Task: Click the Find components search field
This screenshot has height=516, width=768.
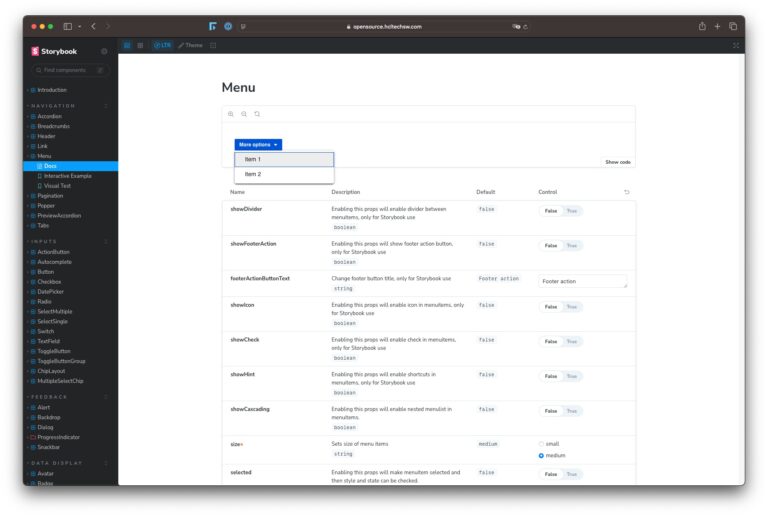Action: [x=70, y=70]
